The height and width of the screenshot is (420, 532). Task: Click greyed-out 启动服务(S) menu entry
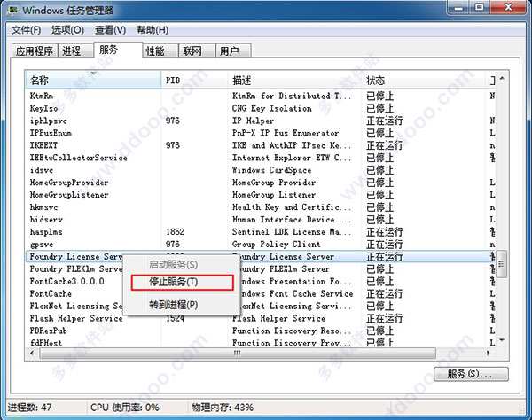click(183, 264)
